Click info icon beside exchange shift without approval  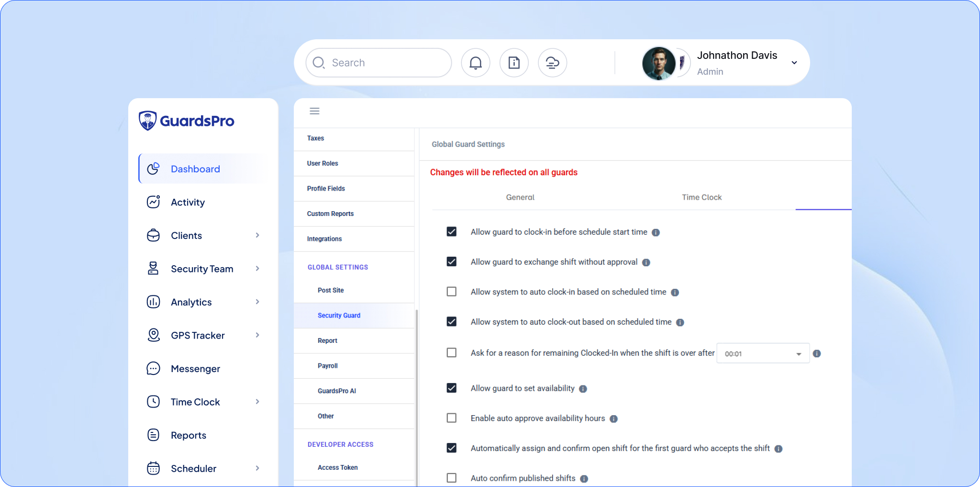646,262
